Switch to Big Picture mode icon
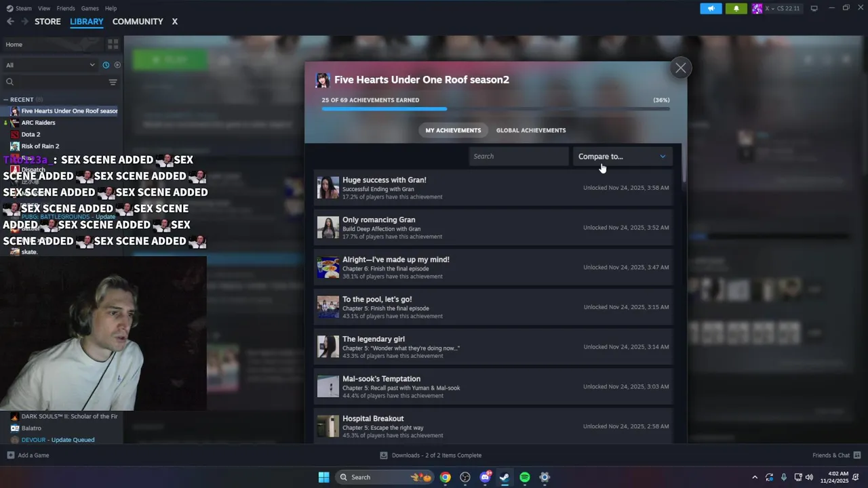Viewport: 868px width, 488px height. [x=814, y=8]
